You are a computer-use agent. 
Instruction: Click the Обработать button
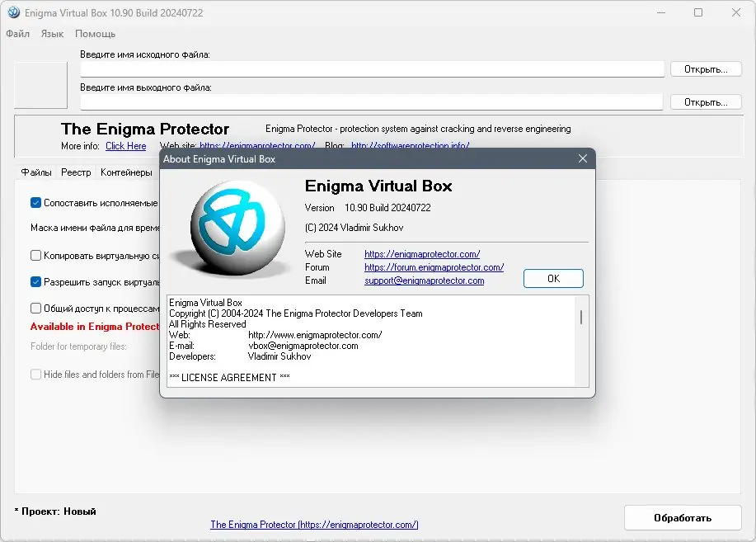pos(683,518)
